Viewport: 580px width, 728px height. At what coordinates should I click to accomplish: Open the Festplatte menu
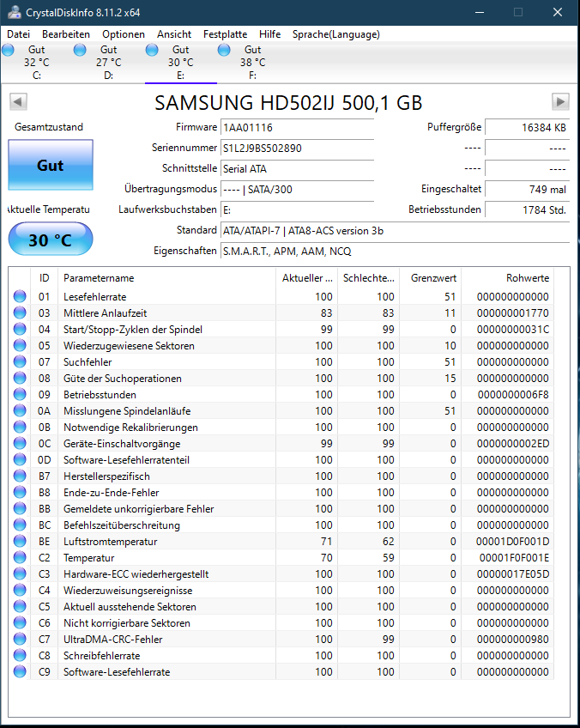click(x=225, y=33)
